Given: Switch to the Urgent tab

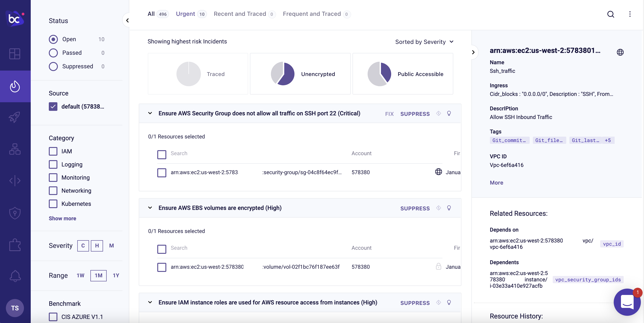Looking at the screenshot, I should [x=186, y=14].
